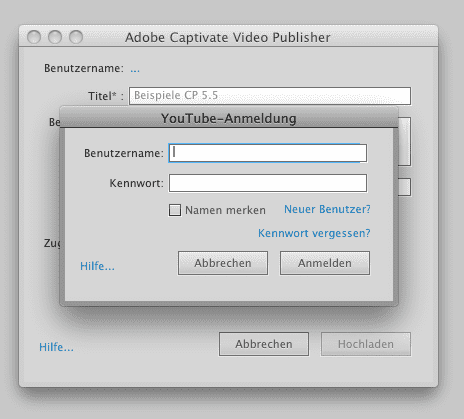Enable the Namen merken checkbox

175,210
